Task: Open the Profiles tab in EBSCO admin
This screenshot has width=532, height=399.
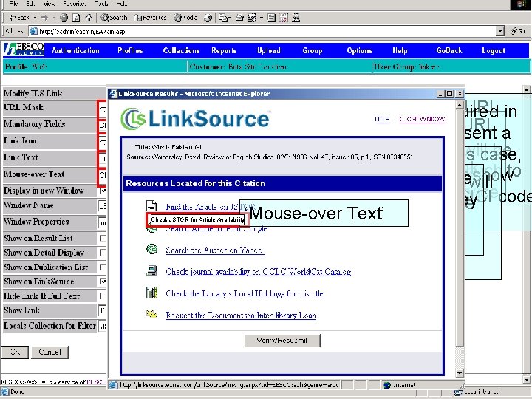Action: click(130, 50)
